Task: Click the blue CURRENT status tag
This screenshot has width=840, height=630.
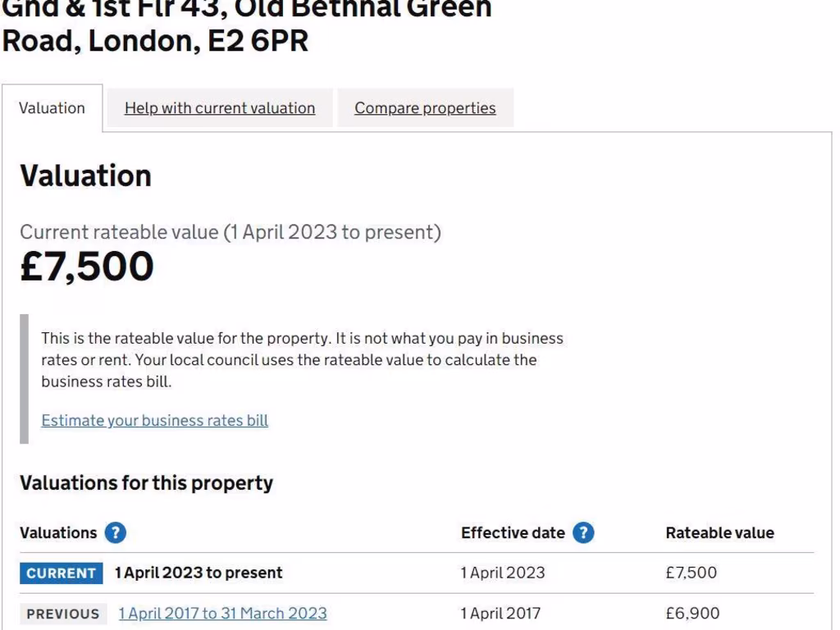Action: 62,573
